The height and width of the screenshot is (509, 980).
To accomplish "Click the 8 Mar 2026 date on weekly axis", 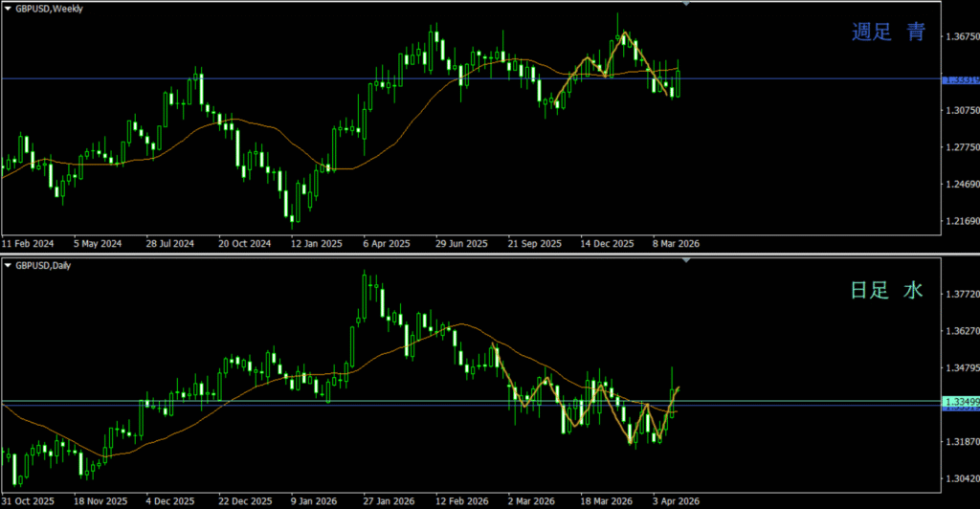I will (x=676, y=244).
